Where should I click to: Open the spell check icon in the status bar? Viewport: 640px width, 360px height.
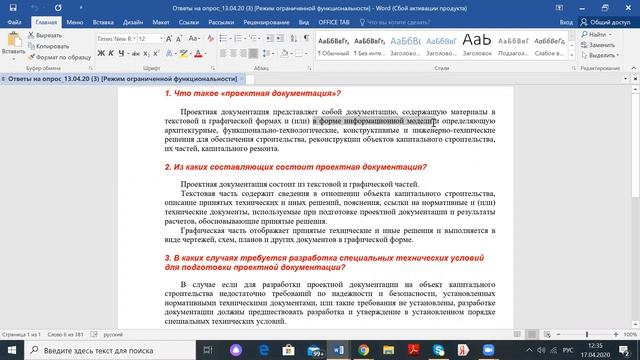click(94, 334)
